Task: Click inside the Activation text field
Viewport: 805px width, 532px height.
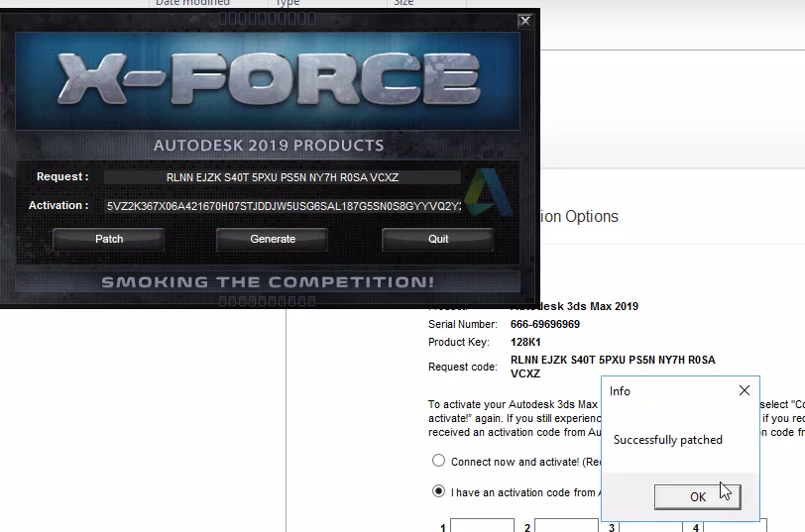Action: (x=283, y=206)
